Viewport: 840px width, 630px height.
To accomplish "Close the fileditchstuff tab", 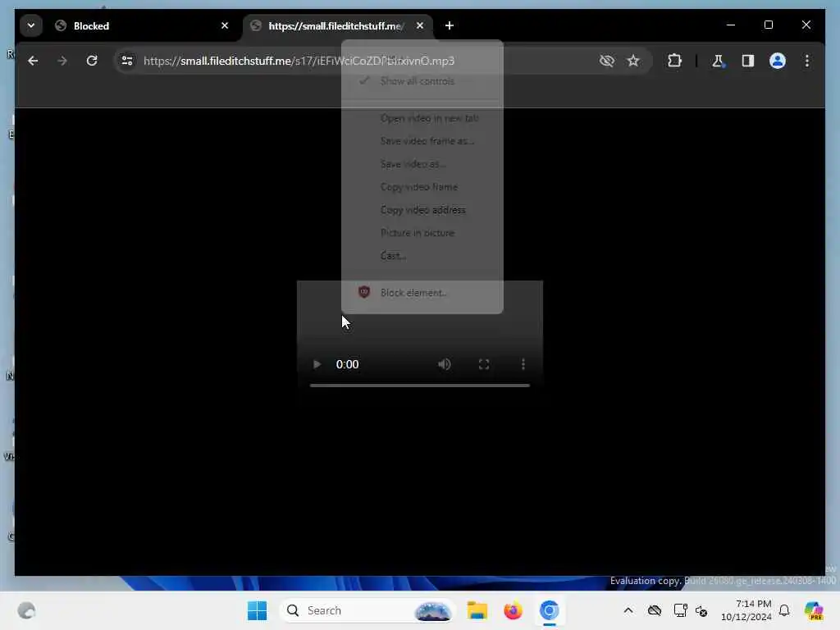I will (420, 25).
